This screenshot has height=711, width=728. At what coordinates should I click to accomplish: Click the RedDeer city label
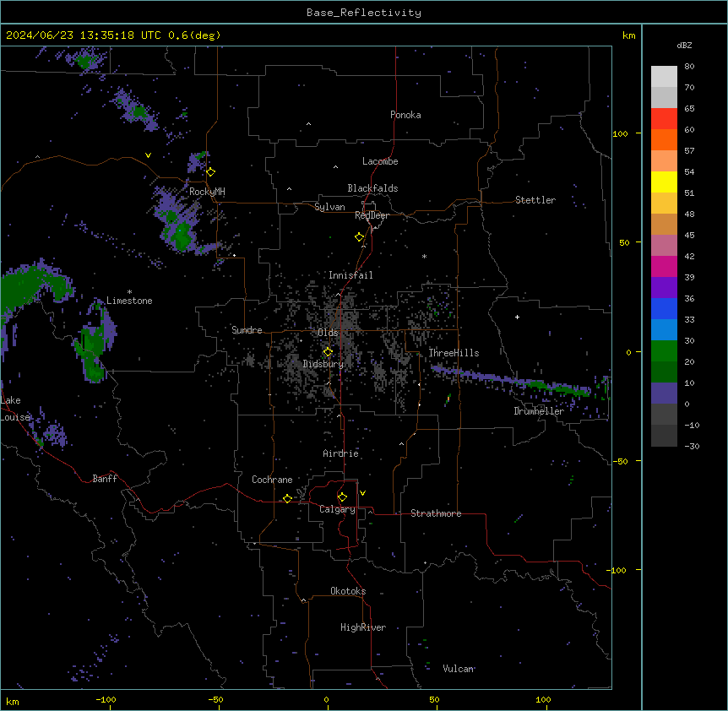[x=372, y=215]
